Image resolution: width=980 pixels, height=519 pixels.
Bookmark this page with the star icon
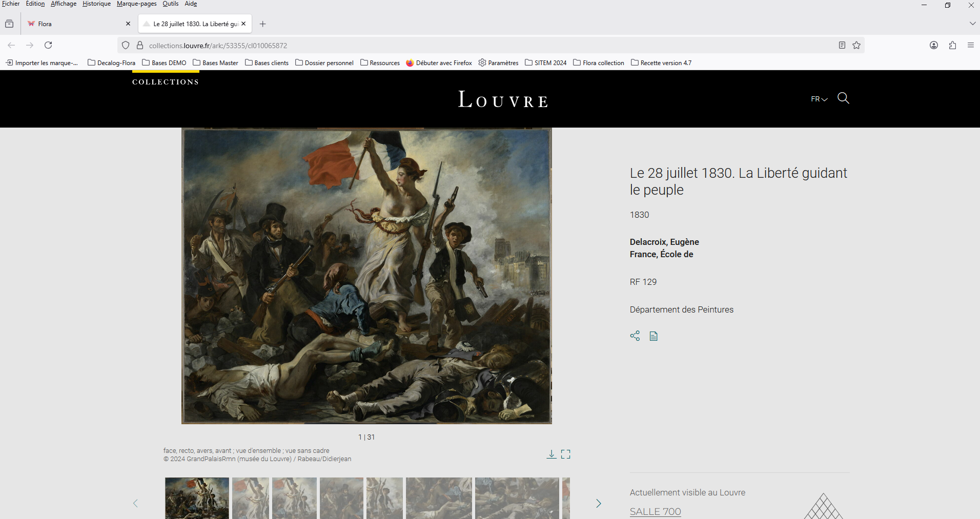856,45
